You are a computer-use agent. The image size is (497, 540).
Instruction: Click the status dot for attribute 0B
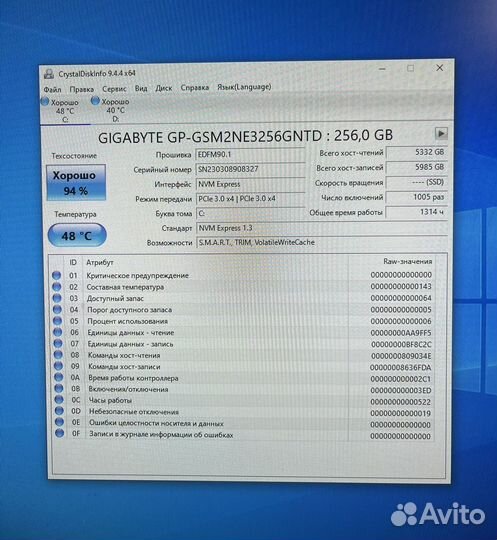point(59,388)
